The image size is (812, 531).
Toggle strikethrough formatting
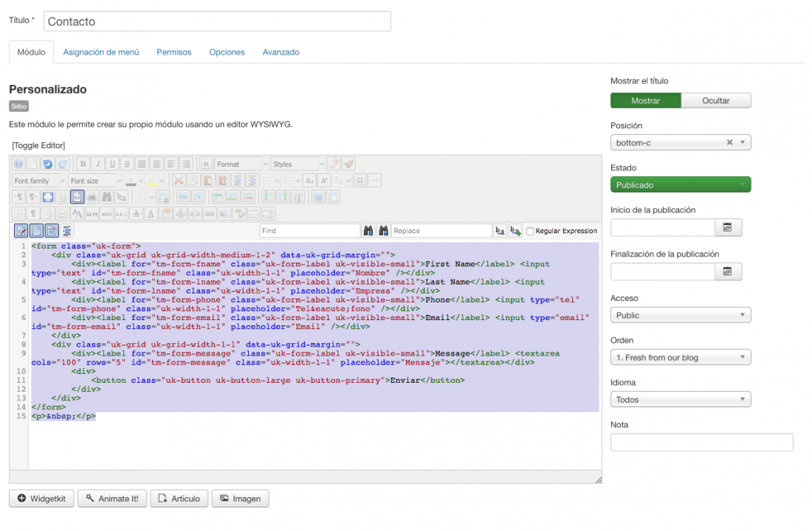128,164
